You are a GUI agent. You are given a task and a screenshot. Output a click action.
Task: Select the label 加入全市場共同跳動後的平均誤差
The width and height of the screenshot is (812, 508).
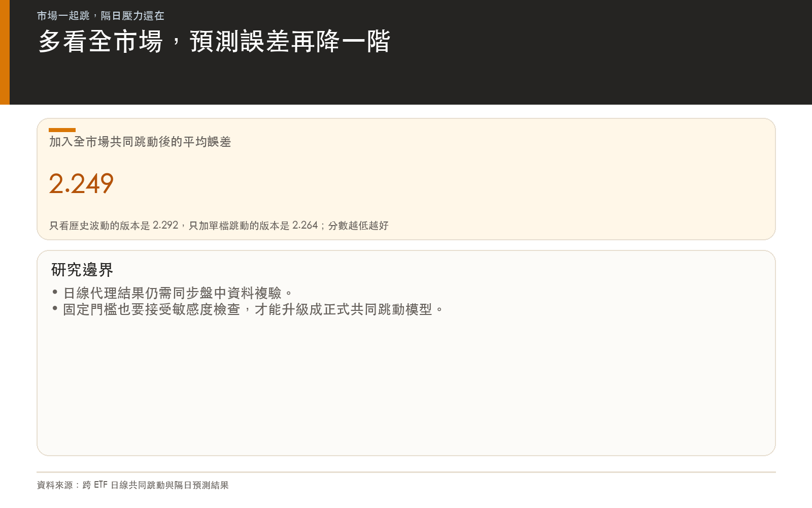[140, 142]
